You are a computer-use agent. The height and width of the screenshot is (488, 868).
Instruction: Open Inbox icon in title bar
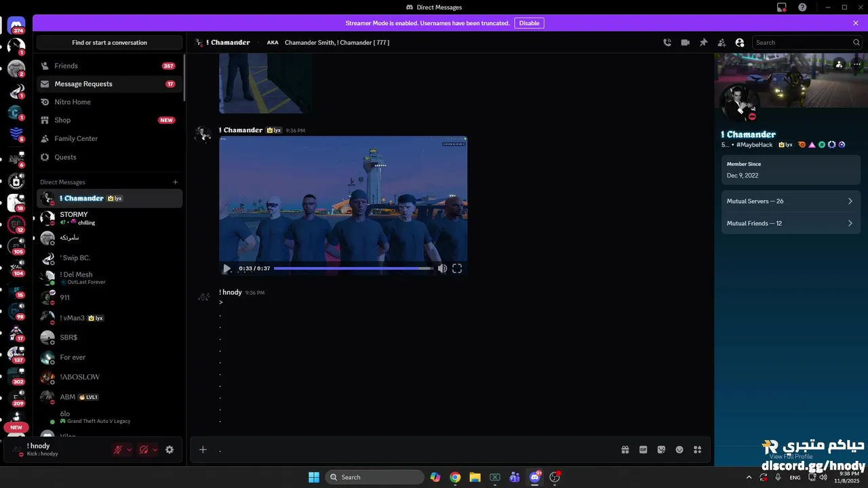782,7
